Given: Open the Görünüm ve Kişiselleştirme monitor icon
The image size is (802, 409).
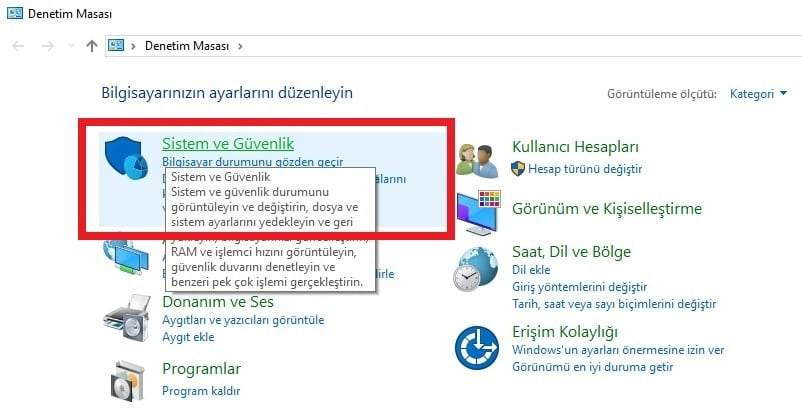Looking at the screenshot, I should 478,213.
